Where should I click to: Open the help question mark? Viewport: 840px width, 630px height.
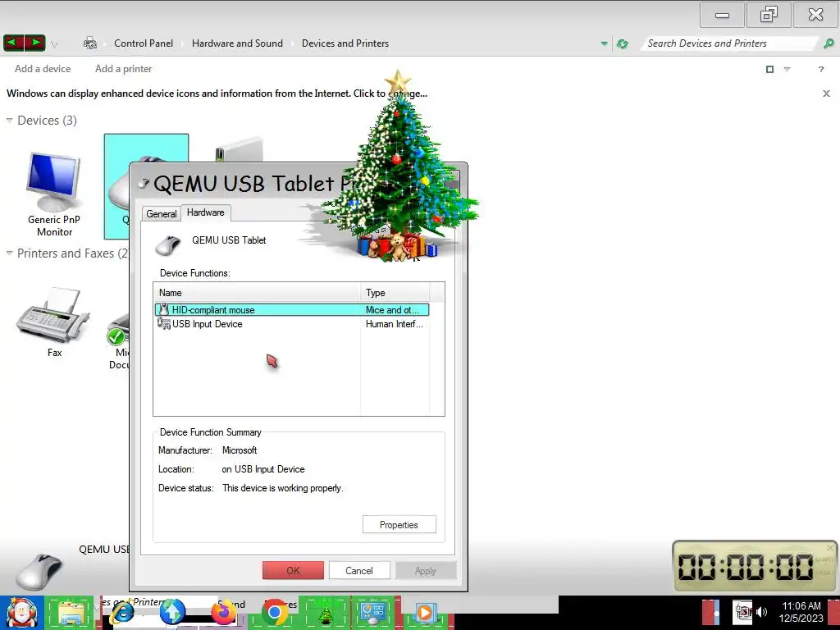click(x=820, y=69)
